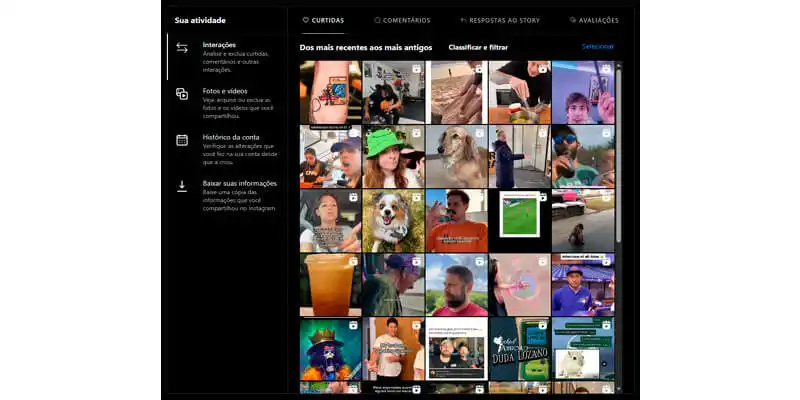This screenshot has width=800, height=400.
Task: Click the Selecionar link
Action: [598, 47]
